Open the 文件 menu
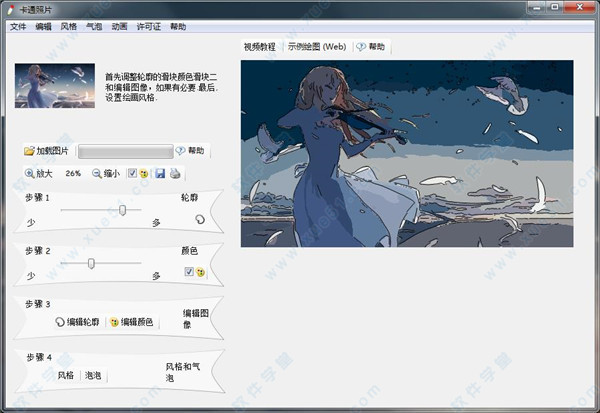This screenshot has height=413, width=600. [18, 26]
